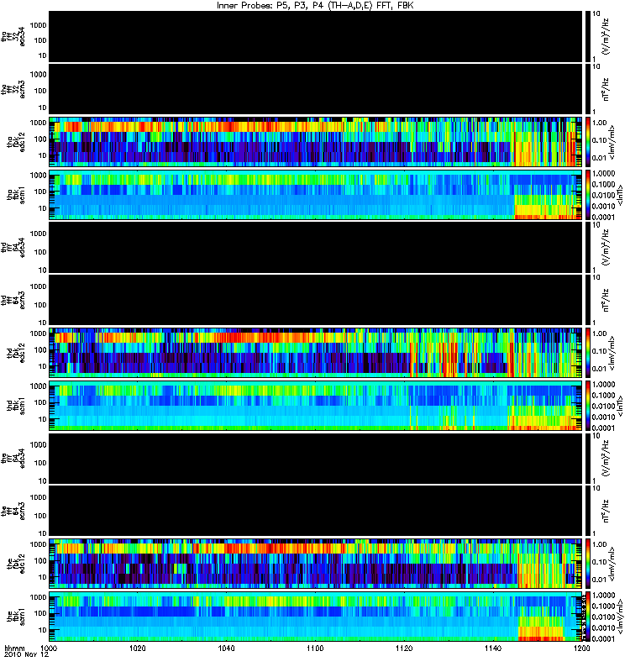Click the nT²/Hz unit label of tha fff scm3
Viewport: 630px width, 672px height.
pyautogui.click(x=606, y=90)
